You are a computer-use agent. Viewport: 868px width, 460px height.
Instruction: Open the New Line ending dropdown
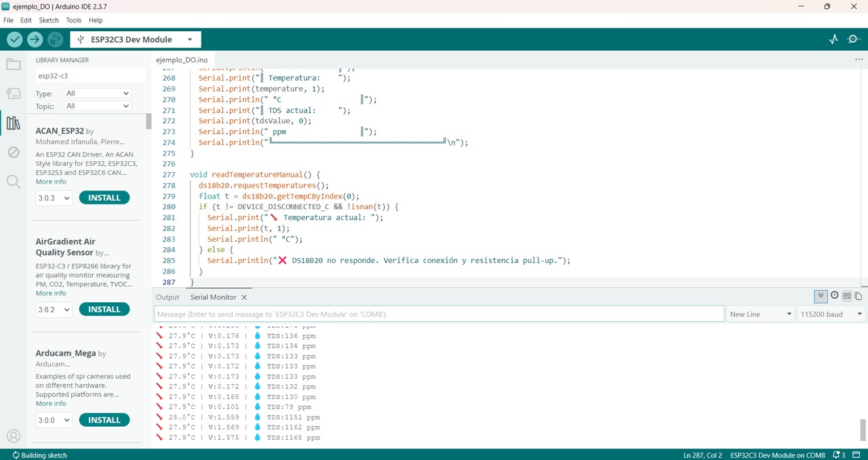tap(760, 314)
